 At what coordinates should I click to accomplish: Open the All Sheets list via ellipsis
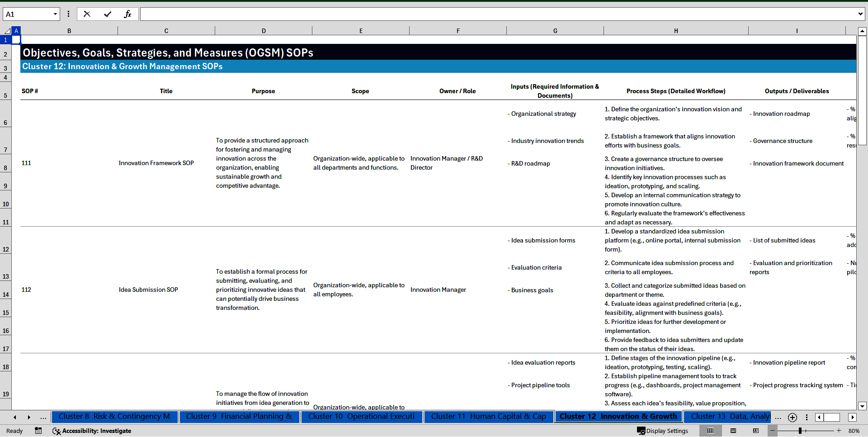click(x=778, y=417)
